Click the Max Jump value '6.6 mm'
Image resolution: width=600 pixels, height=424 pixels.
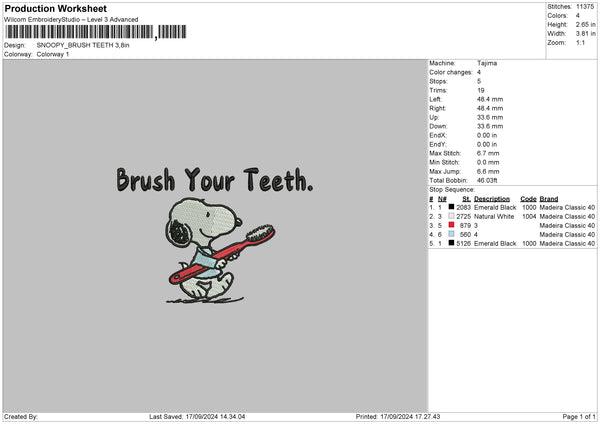[488, 172]
